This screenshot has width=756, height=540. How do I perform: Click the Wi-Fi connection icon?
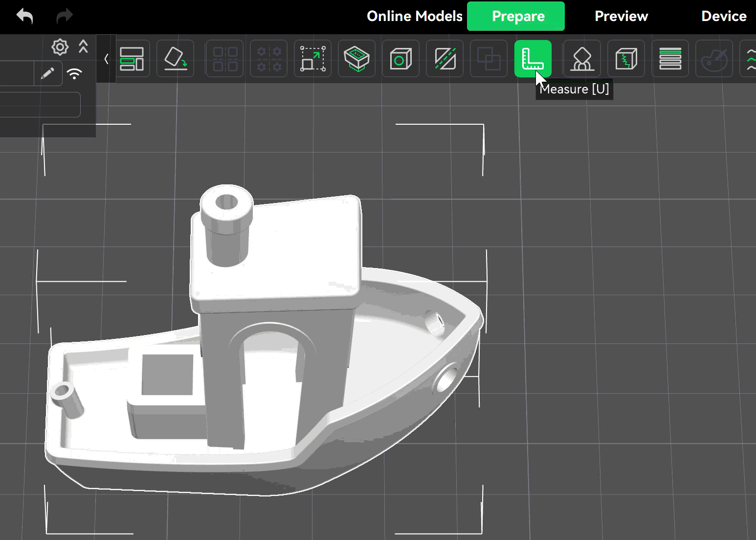point(74,74)
